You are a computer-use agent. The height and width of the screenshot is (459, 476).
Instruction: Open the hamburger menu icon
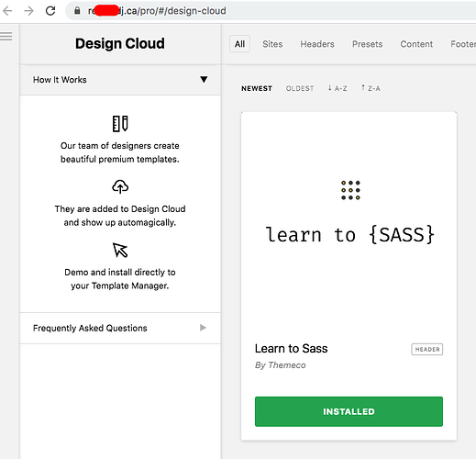(6, 36)
